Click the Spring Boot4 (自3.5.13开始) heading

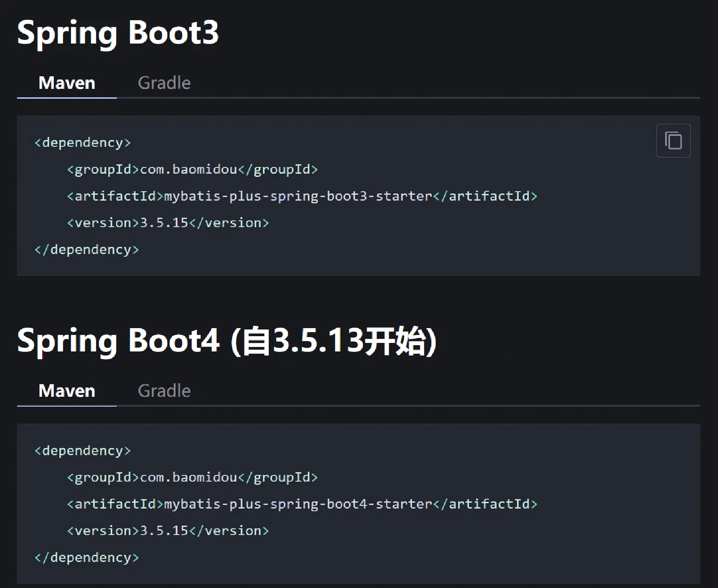coord(227,341)
